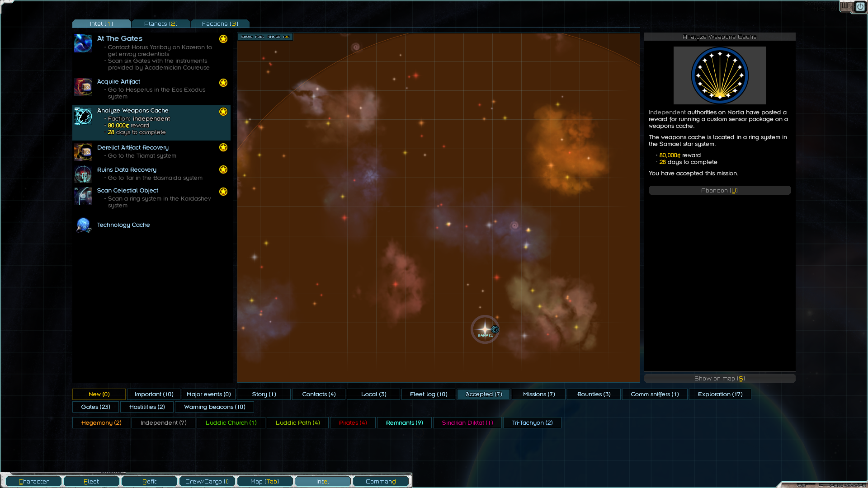This screenshot has width=868, height=488.
Task: Filter intel by Missions (7)
Action: (x=539, y=394)
